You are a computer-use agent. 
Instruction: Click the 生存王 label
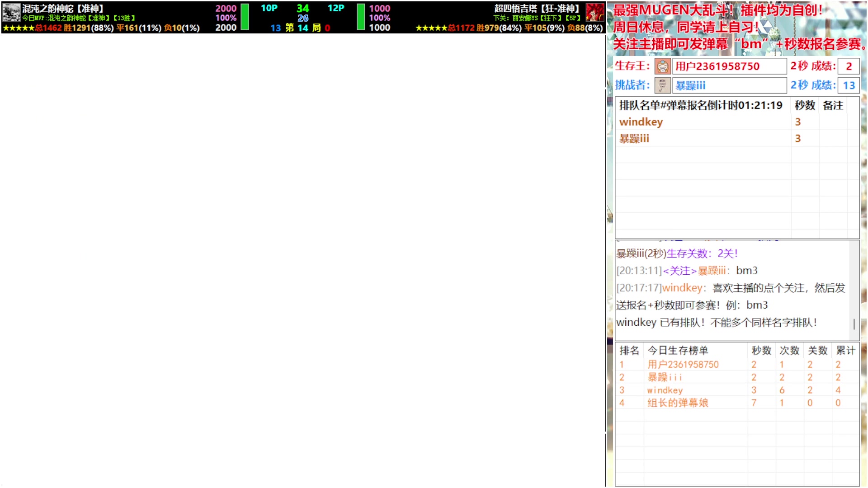click(632, 66)
